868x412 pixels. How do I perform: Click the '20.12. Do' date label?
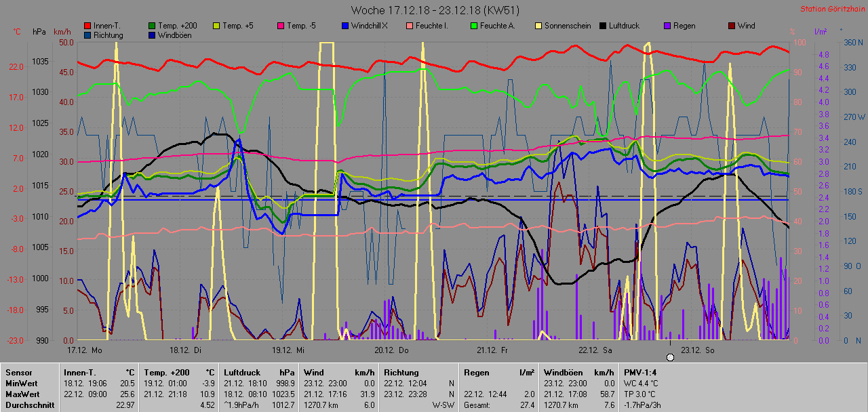pyautogui.click(x=391, y=350)
